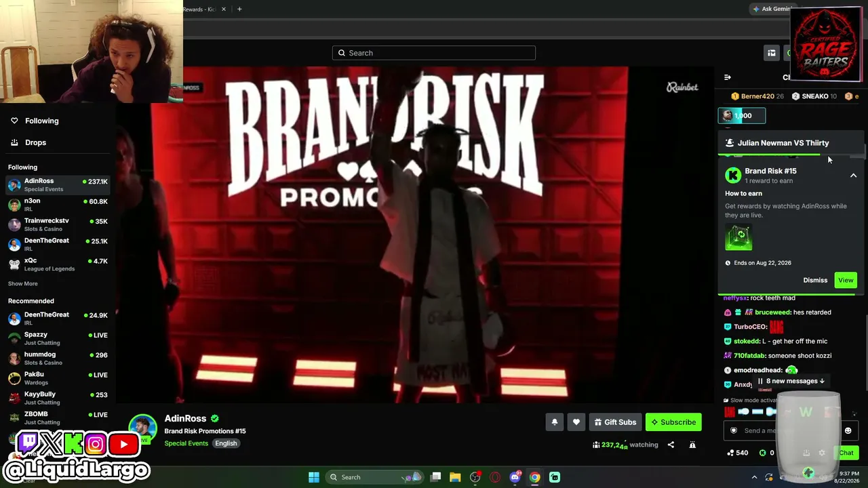
Task: Open KayyBully channel in Recommended
Action: coord(58,397)
